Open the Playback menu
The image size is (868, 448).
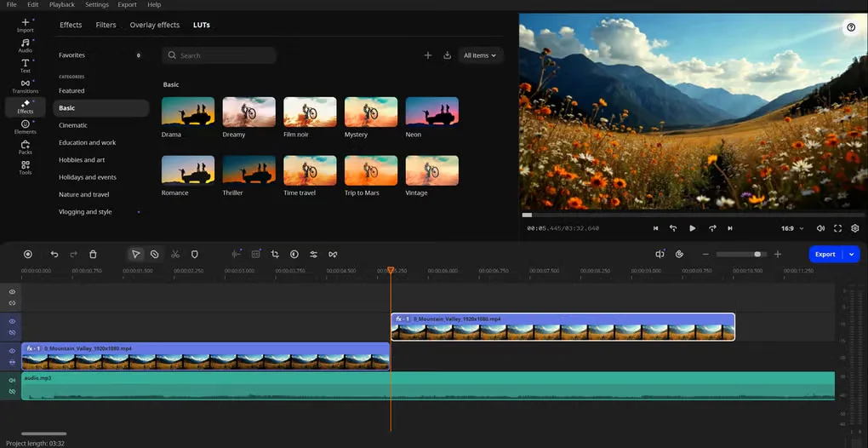coord(62,4)
